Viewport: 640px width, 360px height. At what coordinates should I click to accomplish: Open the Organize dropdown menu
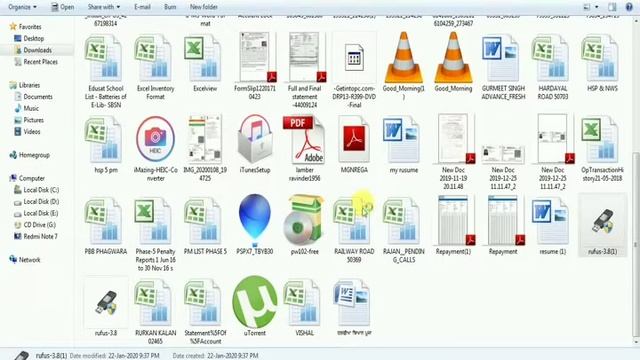[x=22, y=7]
